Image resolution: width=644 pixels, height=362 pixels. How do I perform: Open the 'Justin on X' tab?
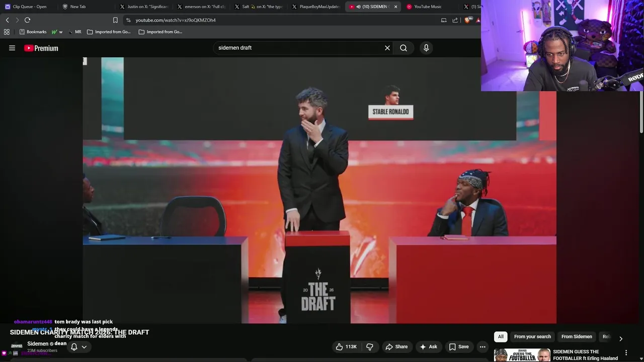pyautogui.click(x=143, y=7)
